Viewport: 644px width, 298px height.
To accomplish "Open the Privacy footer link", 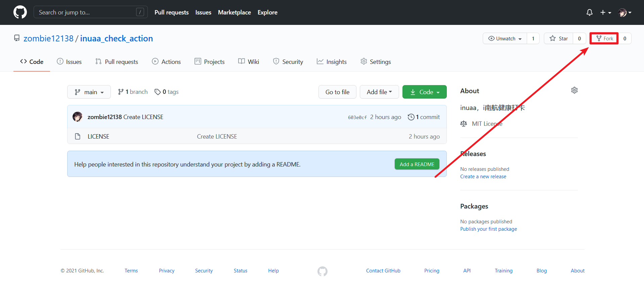I will pyautogui.click(x=167, y=271).
